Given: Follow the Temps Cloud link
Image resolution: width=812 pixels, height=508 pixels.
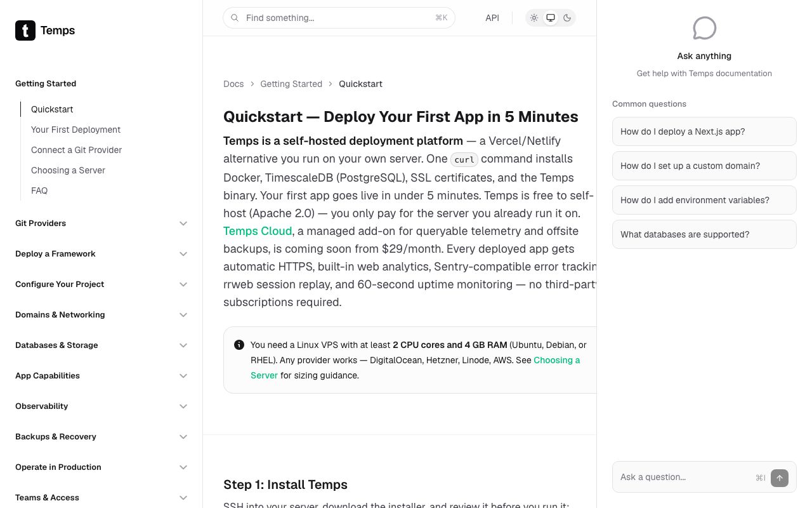Looking at the screenshot, I should tap(258, 231).
